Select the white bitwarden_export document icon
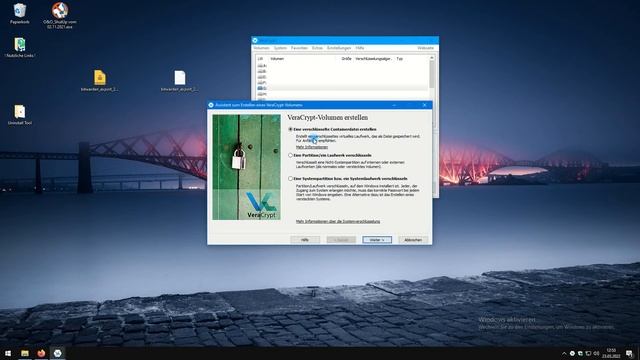640x360 pixels. tap(180, 80)
